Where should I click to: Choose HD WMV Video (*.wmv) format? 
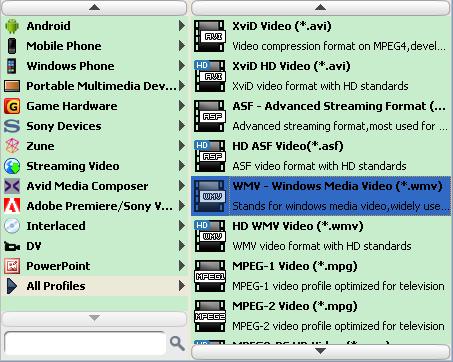click(321, 236)
